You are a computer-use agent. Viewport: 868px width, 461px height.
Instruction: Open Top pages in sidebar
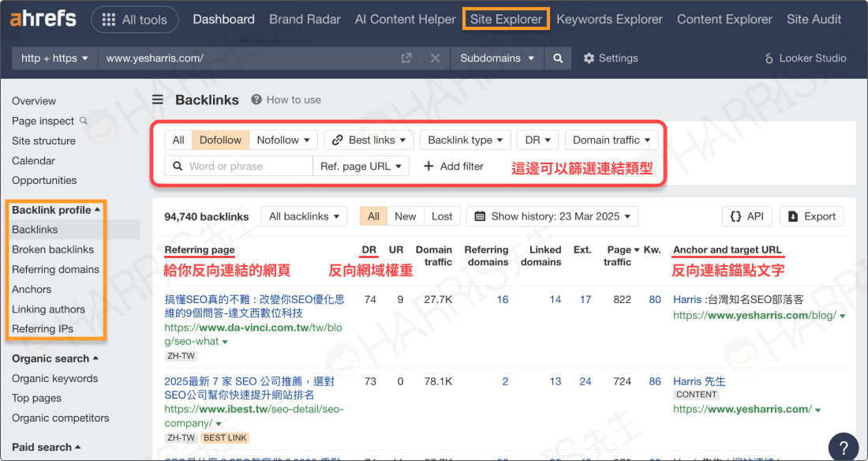36,398
